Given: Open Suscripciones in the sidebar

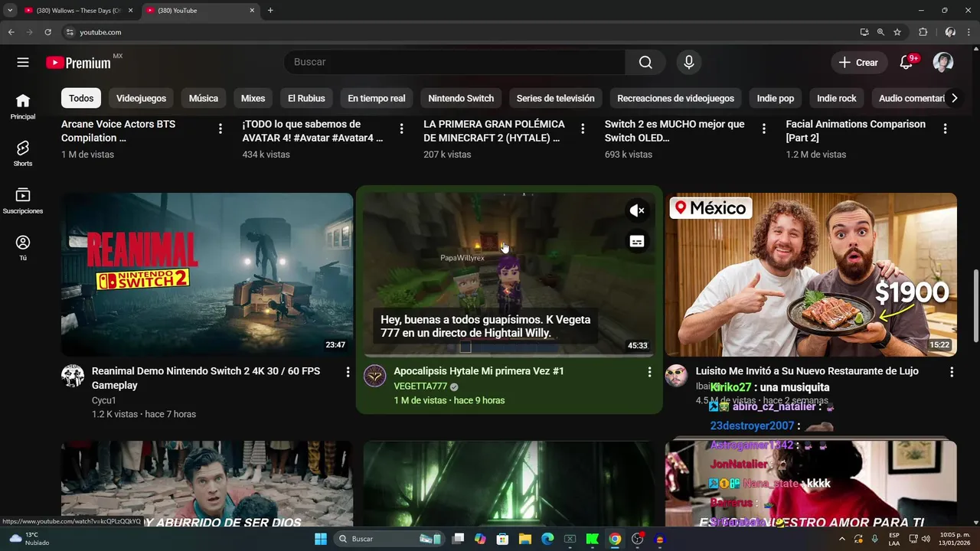Looking at the screenshot, I should pos(23,201).
